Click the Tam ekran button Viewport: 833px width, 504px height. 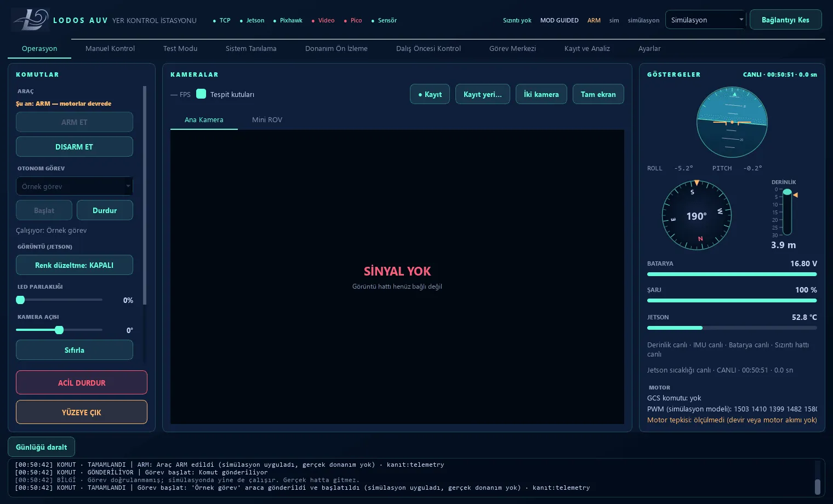[x=598, y=94]
